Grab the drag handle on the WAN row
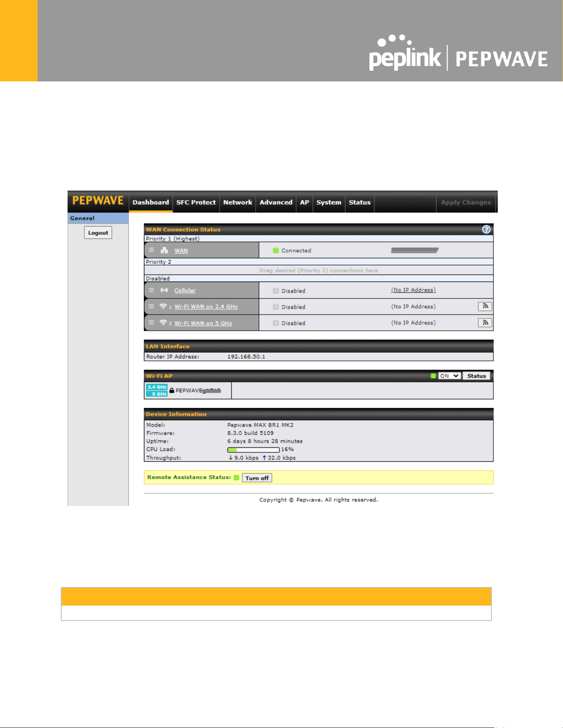 click(x=151, y=250)
